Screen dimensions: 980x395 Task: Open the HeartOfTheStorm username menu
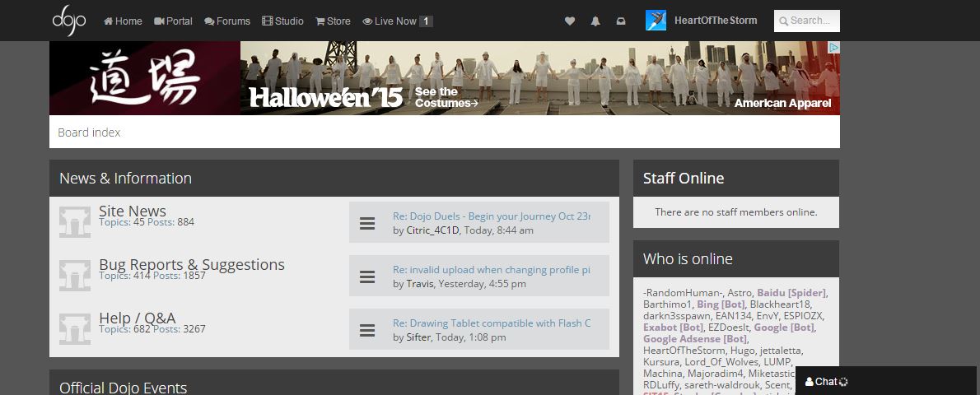click(716, 21)
